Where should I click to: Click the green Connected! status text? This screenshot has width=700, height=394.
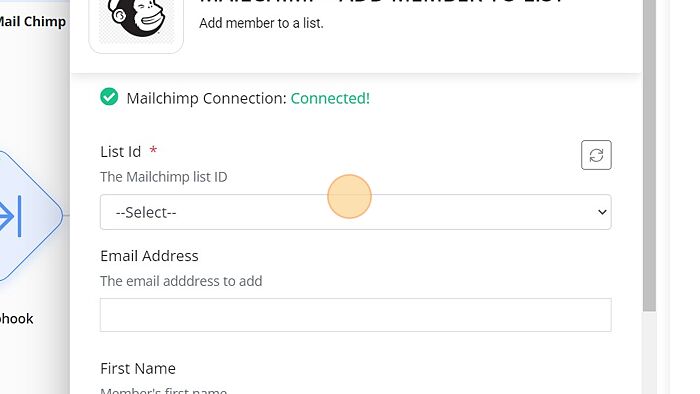click(330, 98)
